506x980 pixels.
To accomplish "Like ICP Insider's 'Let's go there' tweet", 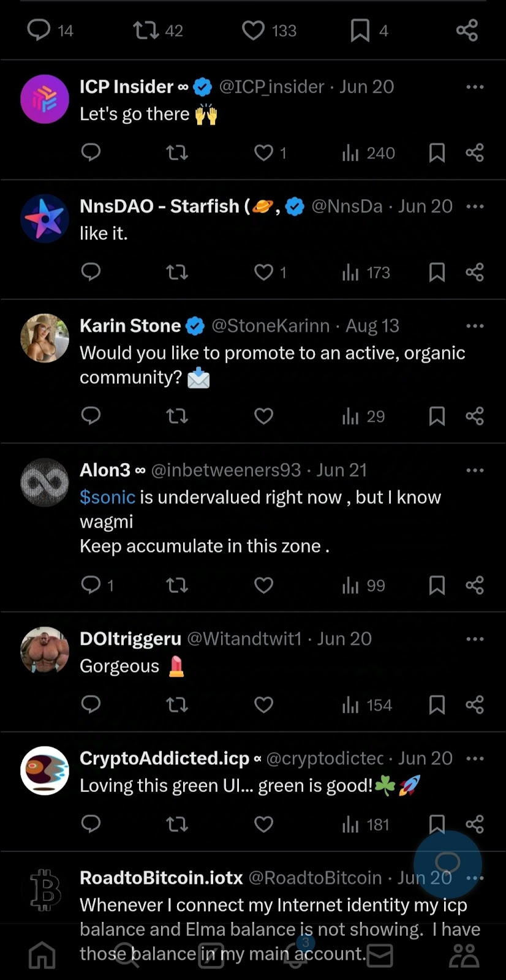I will pyautogui.click(x=264, y=153).
